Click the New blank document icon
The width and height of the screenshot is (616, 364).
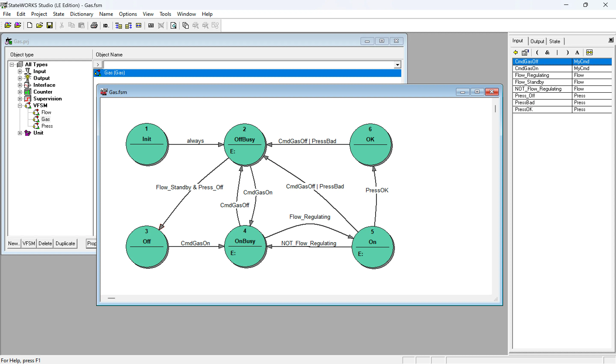pos(30,25)
